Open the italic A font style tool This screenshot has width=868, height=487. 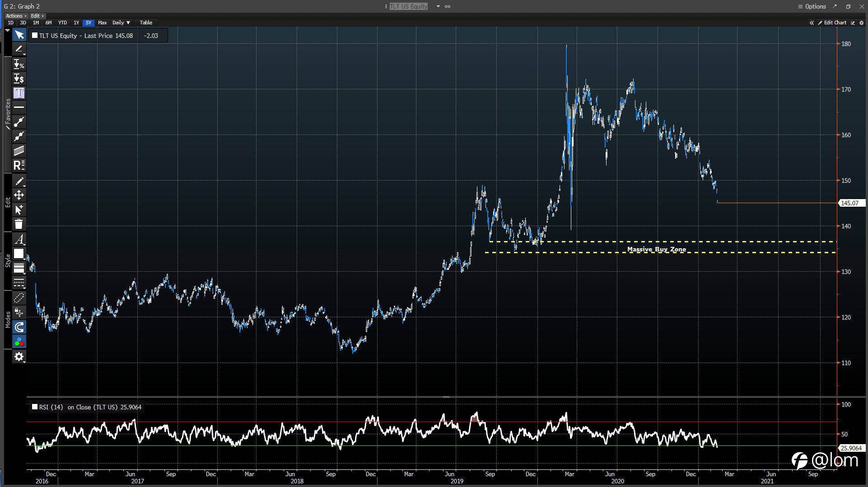[19, 239]
